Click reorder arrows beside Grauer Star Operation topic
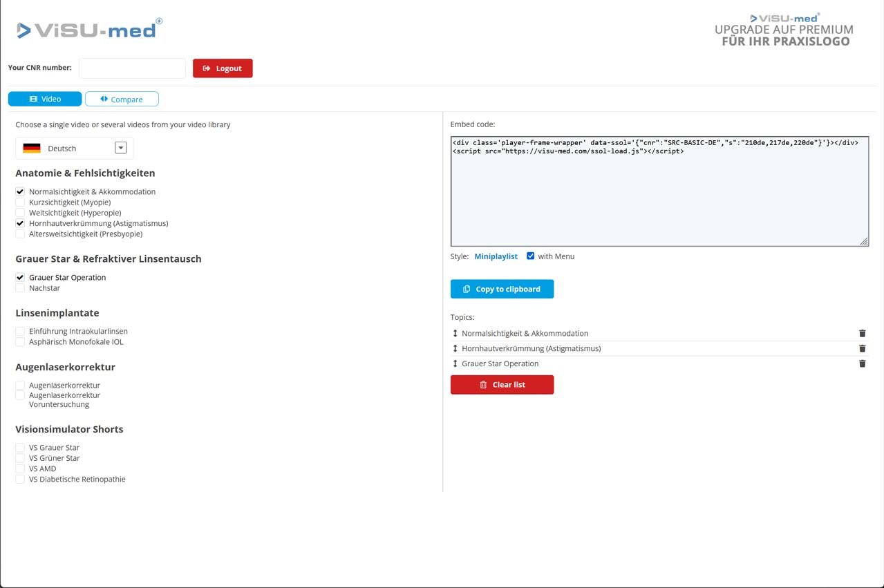884x588 pixels. tap(455, 363)
